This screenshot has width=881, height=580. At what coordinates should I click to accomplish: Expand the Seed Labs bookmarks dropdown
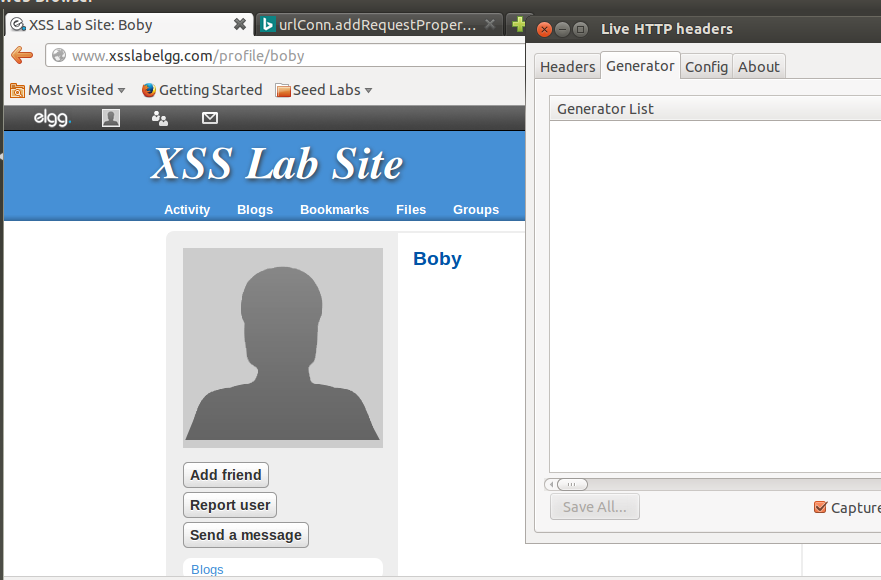pos(369,90)
